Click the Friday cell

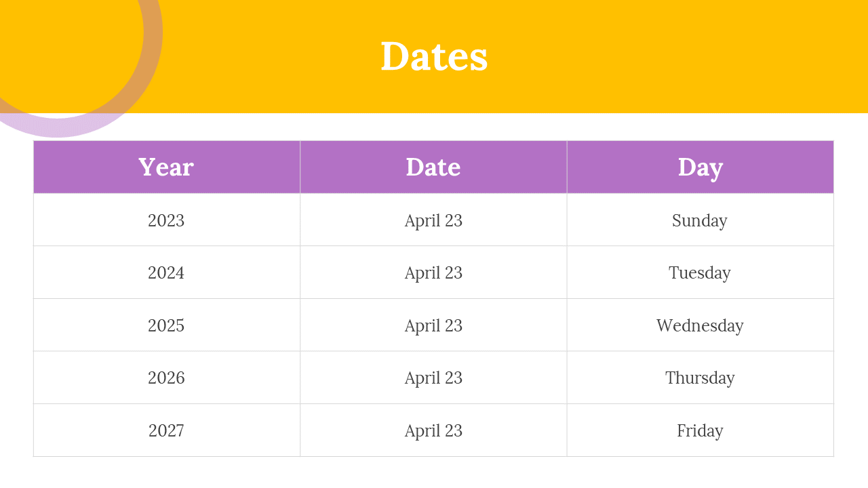tap(701, 430)
